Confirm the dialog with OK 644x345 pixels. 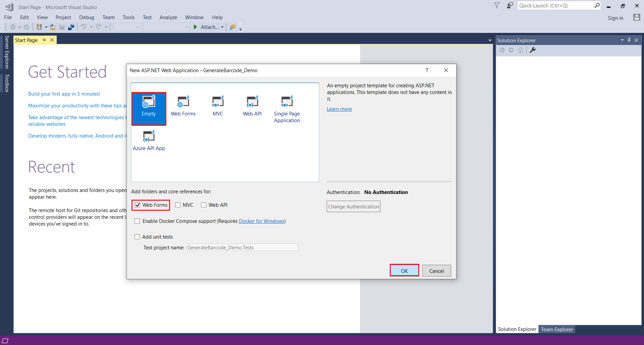[x=405, y=271]
